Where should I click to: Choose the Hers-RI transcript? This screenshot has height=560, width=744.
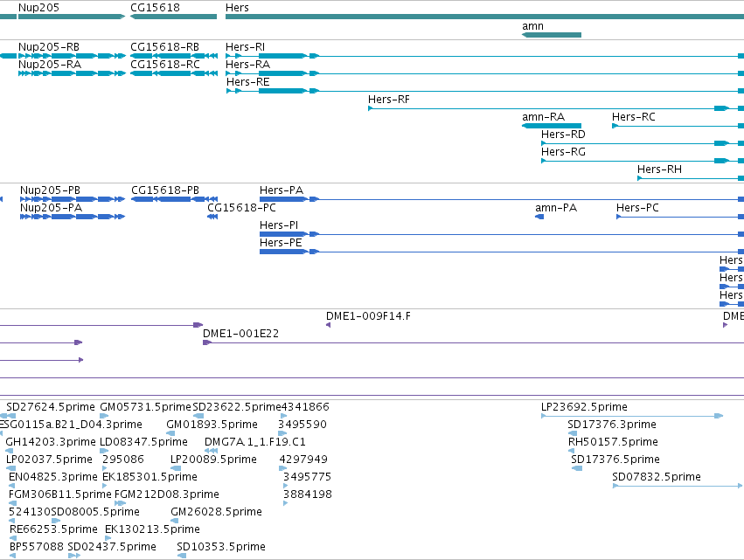point(246,47)
